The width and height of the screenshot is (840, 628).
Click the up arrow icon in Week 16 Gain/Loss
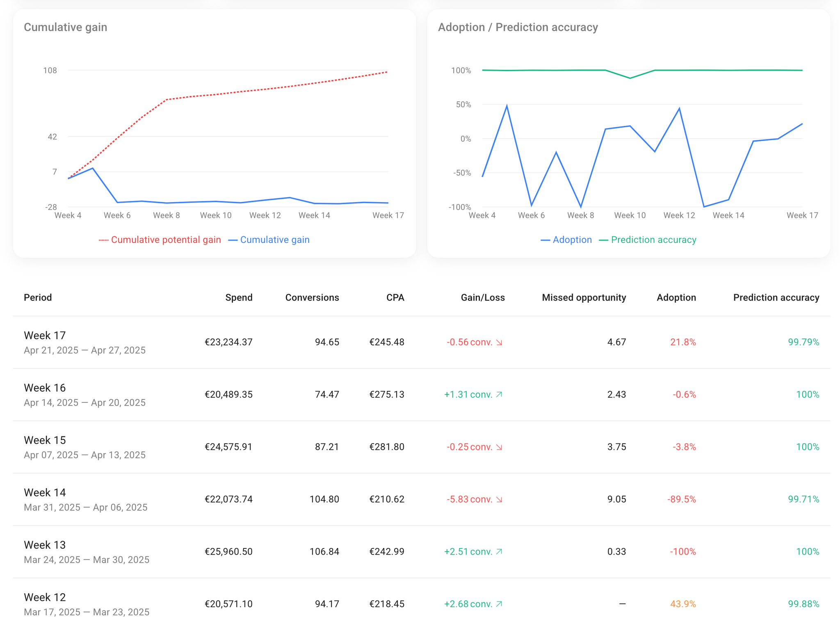pos(499,394)
